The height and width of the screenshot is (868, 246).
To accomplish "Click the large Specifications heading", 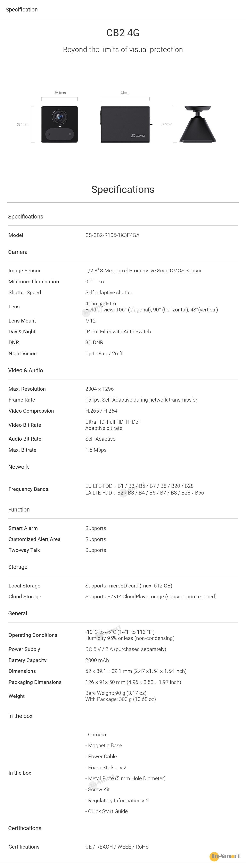I will pos(123,189).
